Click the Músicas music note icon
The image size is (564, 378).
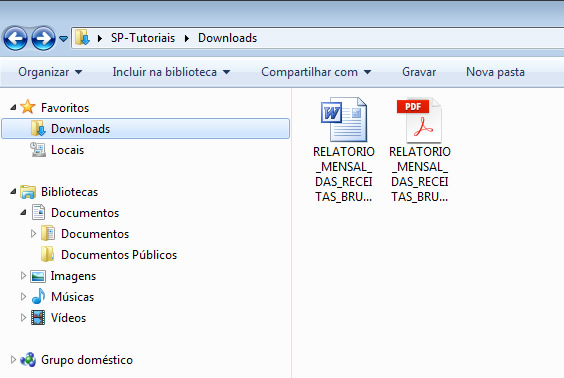pyautogui.click(x=38, y=296)
